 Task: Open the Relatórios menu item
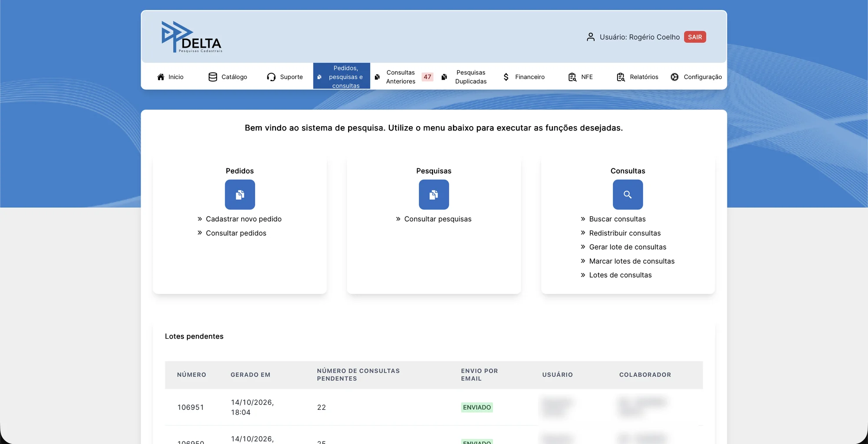pos(644,77)
